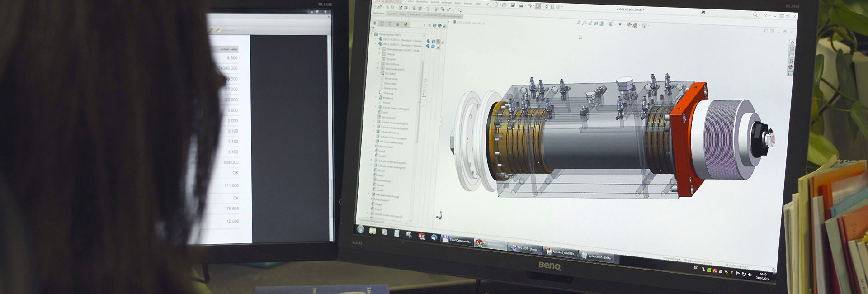Click the SolidWorks search magnifier
Image resolution: width=868 pixels, height=294 pixels.
(755, 14)
